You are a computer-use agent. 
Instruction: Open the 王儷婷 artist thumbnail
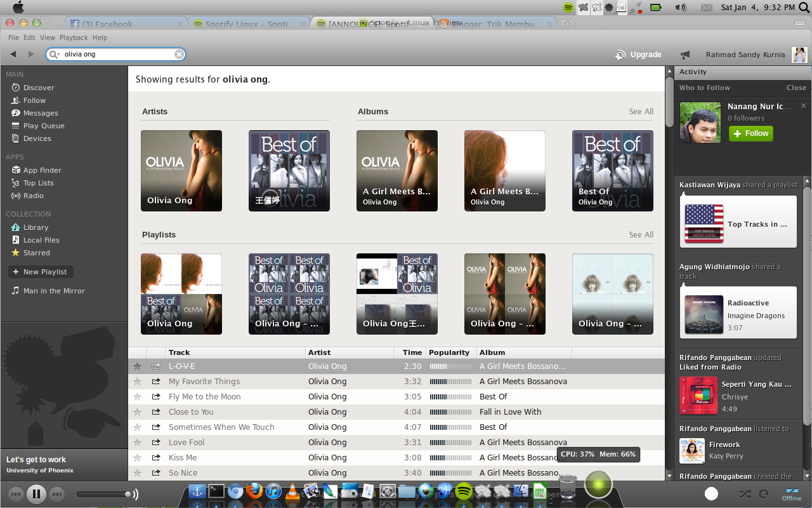[289, 171]
